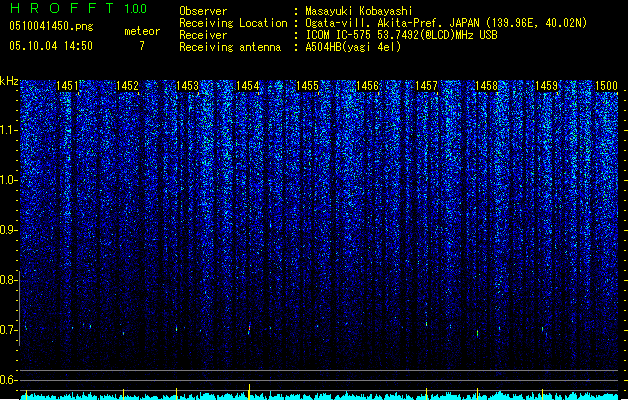Screen dimensions: 629x400
Task: Click the Observer field label
Action: pyautogui.click(x=203, y=11)
